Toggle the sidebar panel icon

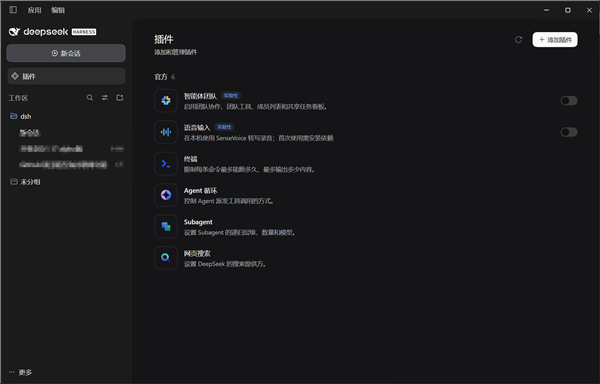(13, 10)
